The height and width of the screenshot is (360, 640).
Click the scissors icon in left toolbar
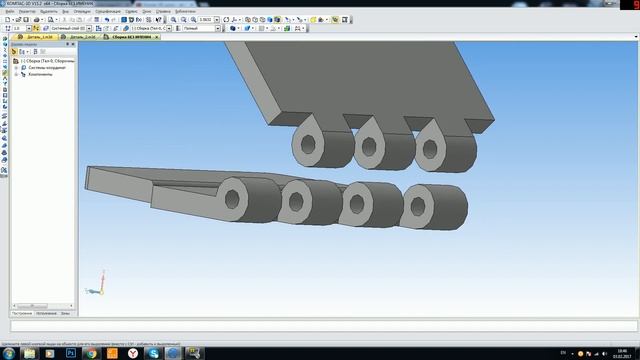[4, 170]
